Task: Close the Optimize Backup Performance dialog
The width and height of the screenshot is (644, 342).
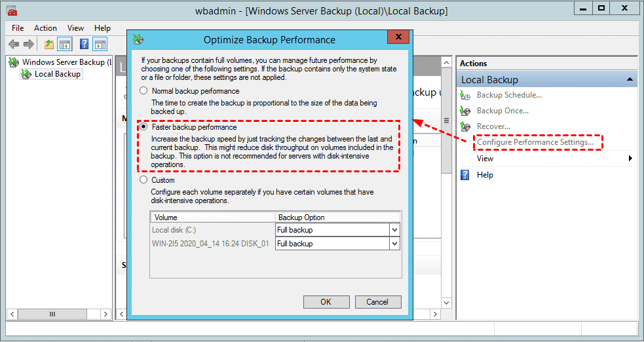Action: (x=398, y=37)
